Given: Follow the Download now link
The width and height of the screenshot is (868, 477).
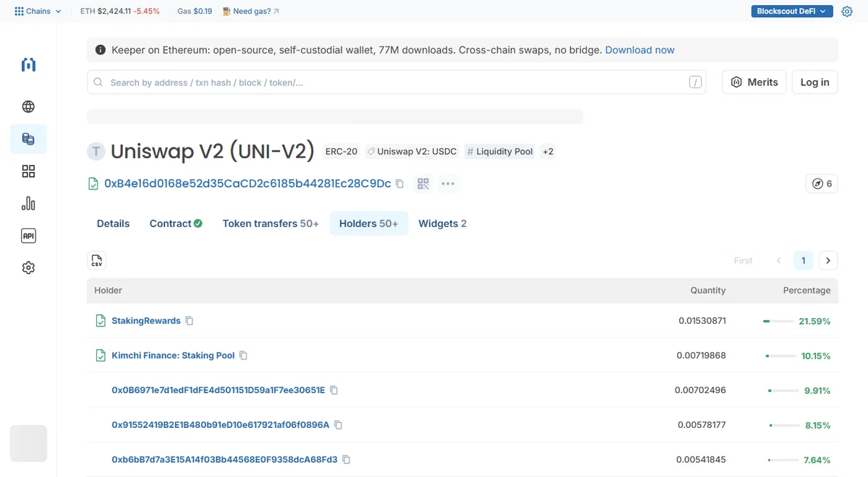Looking at the screenshot, I should [640, 51].
